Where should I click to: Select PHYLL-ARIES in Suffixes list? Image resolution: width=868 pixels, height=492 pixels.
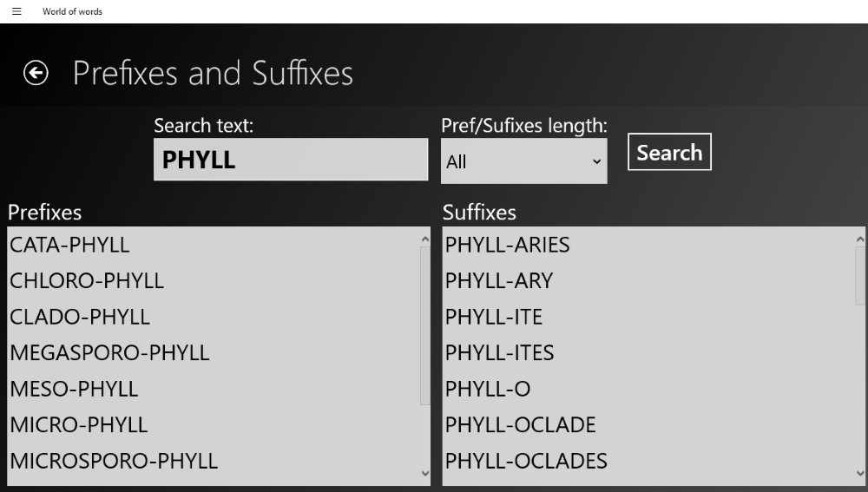(648, 245)
